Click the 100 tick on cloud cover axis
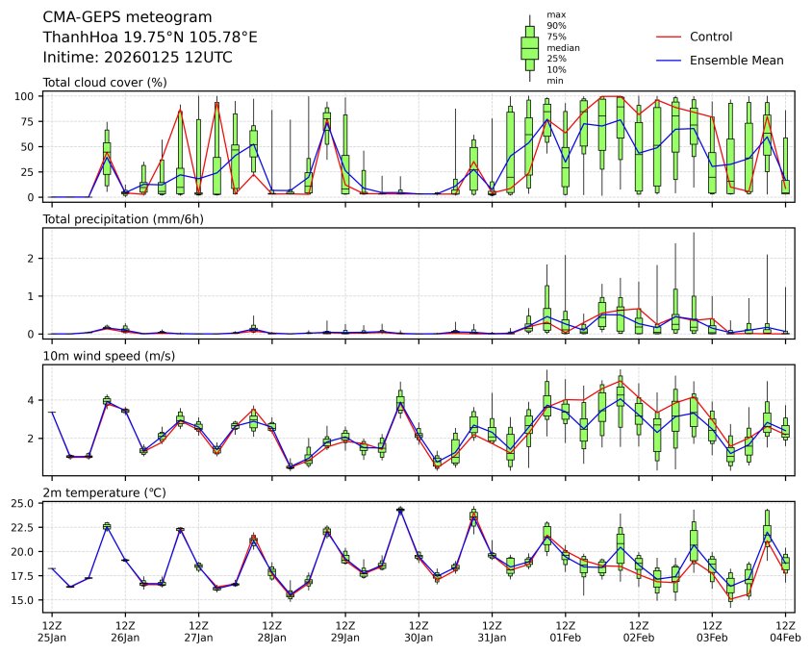The image size is (812, 654). tap(27, 96)
